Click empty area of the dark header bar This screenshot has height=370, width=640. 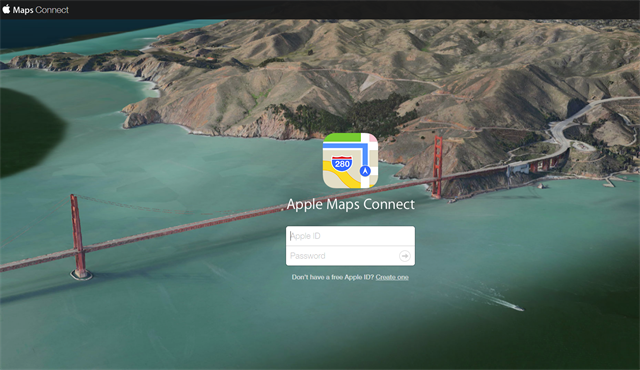pos(327,9)
